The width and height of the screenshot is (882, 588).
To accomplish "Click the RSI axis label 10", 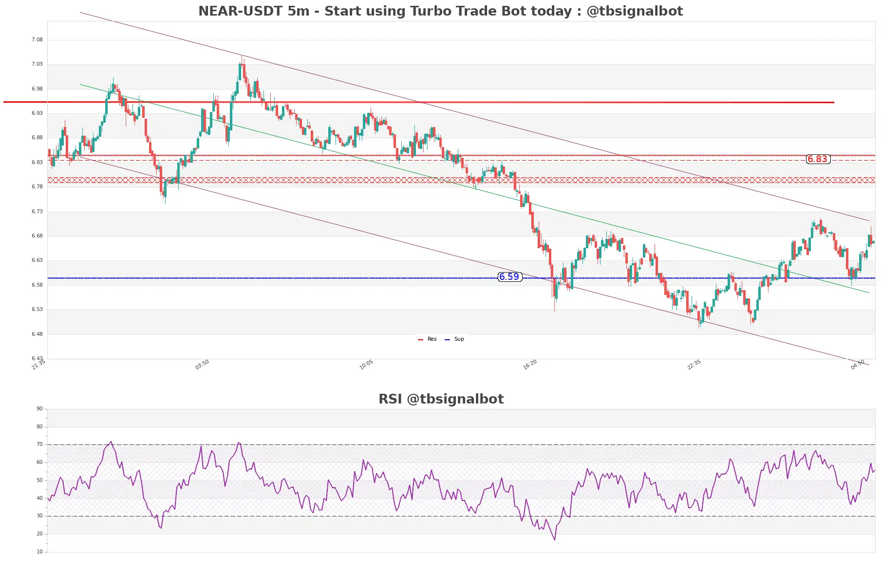I will (39, 552).
